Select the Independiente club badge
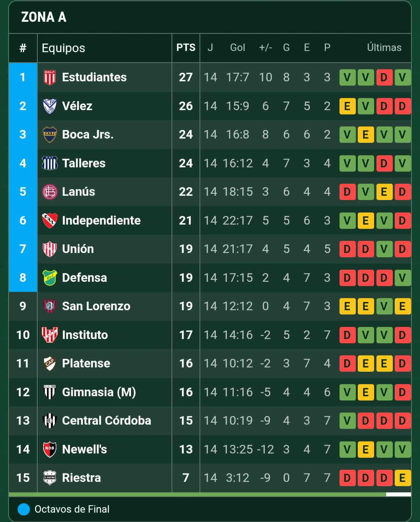 pyautogui.click(x=48, y=220)
